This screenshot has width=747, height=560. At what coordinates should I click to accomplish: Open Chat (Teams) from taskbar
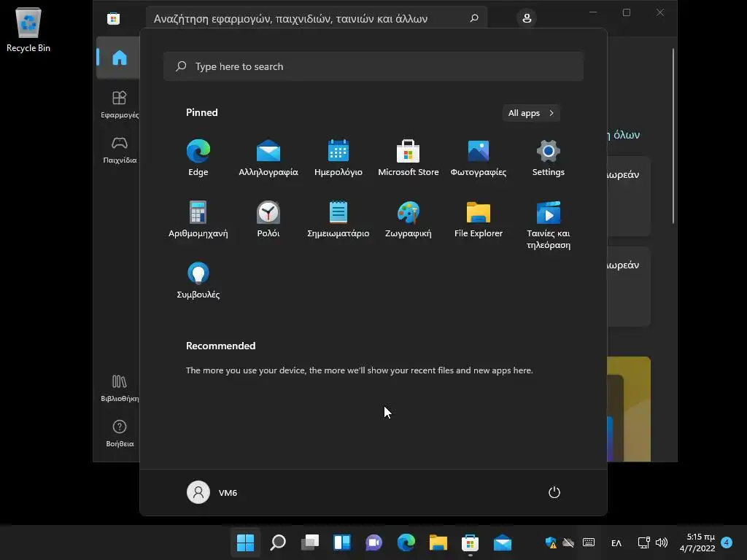(x=374, y=542)
